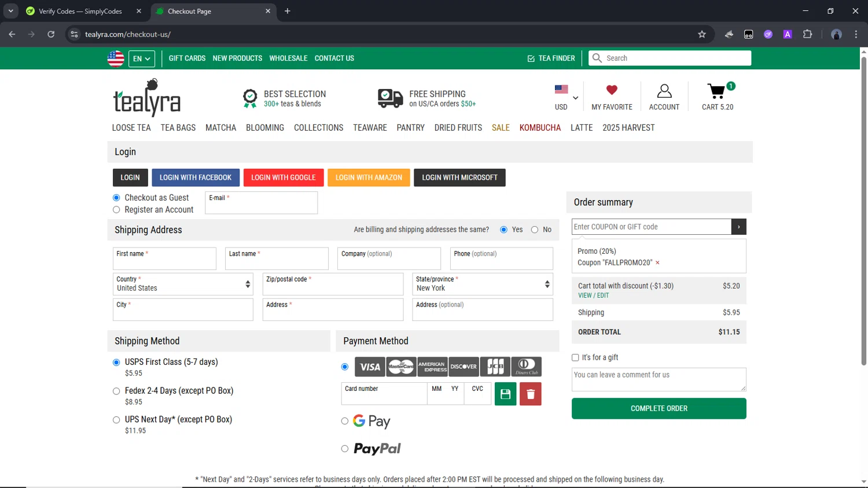Open the Country dropdown
The image size is (868, 488).
click(x=183, y=284)
